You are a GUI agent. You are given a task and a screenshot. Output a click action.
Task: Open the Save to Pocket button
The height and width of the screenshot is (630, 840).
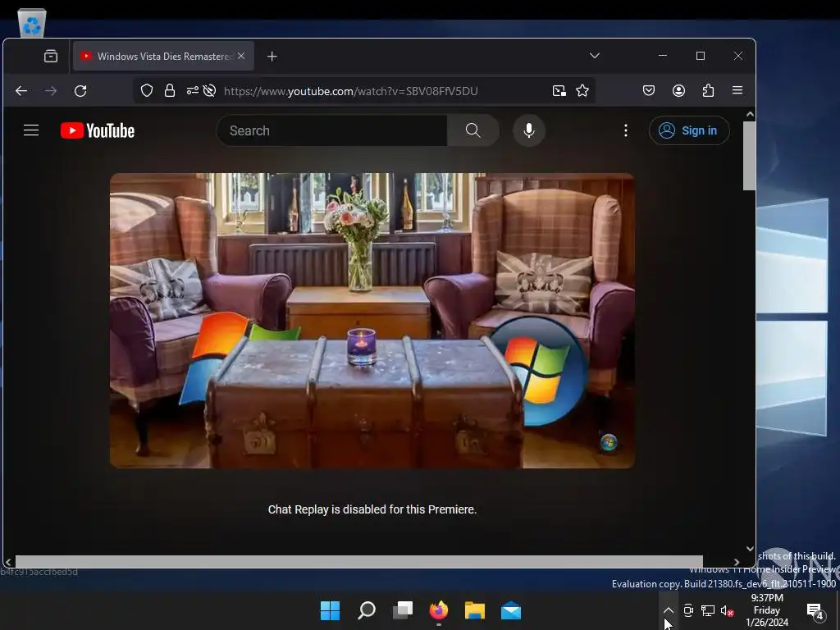point(649,90)
